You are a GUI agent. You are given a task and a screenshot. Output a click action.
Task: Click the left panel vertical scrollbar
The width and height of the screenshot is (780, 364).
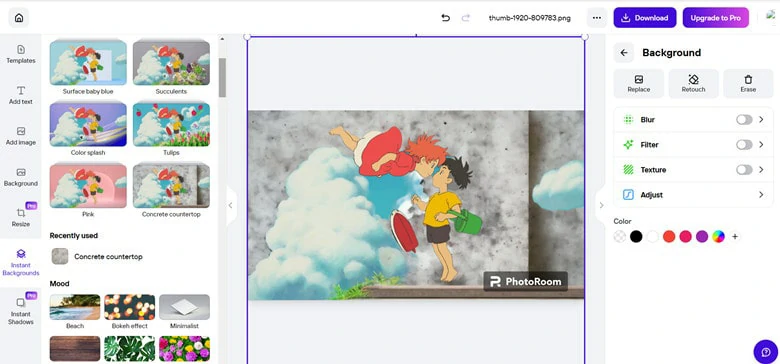coord(222,77)
